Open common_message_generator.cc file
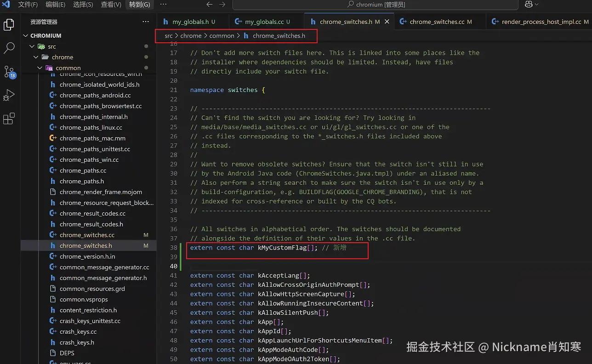592x364 pixels. point(104,267)
